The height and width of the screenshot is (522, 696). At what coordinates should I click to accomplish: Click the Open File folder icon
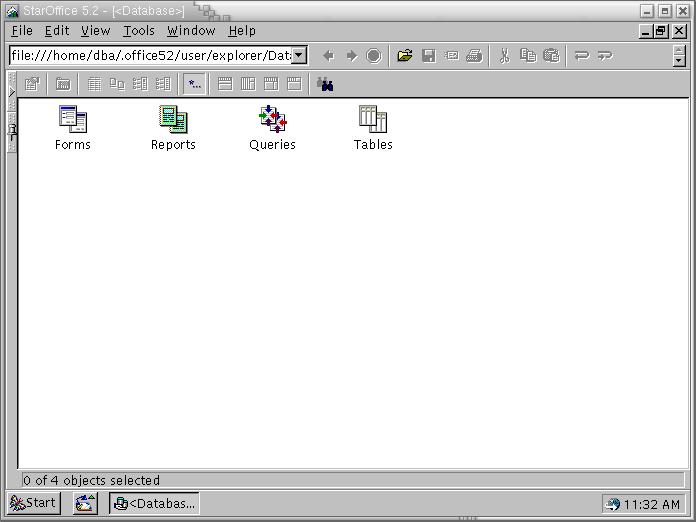[x=405, y=56]
